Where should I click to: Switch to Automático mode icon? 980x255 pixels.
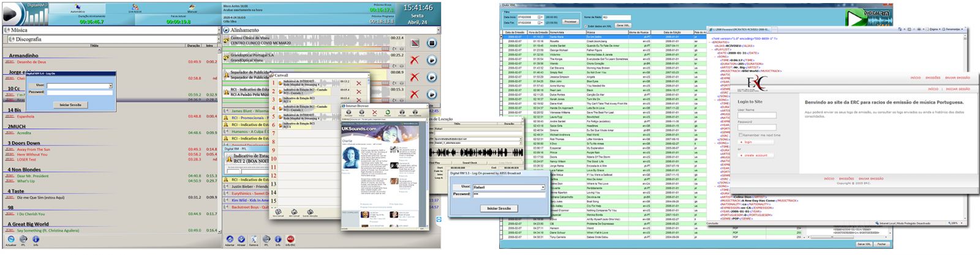tap(77, 8)
